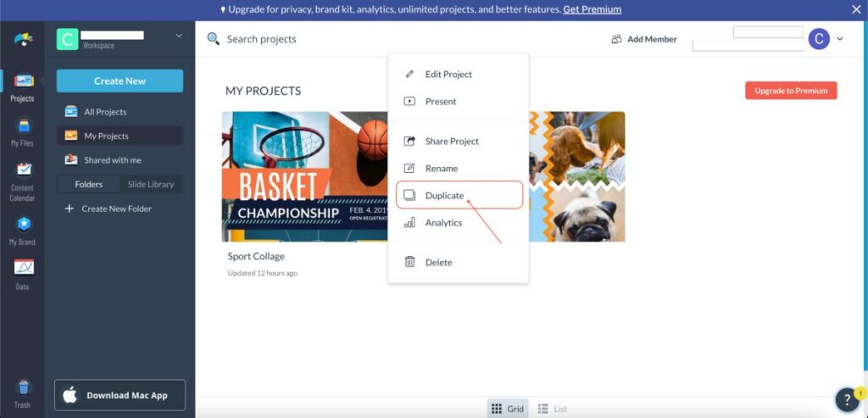Click the Sport Collage project title
This screenshot has height=418, width=868.
(x=256, y=256)
